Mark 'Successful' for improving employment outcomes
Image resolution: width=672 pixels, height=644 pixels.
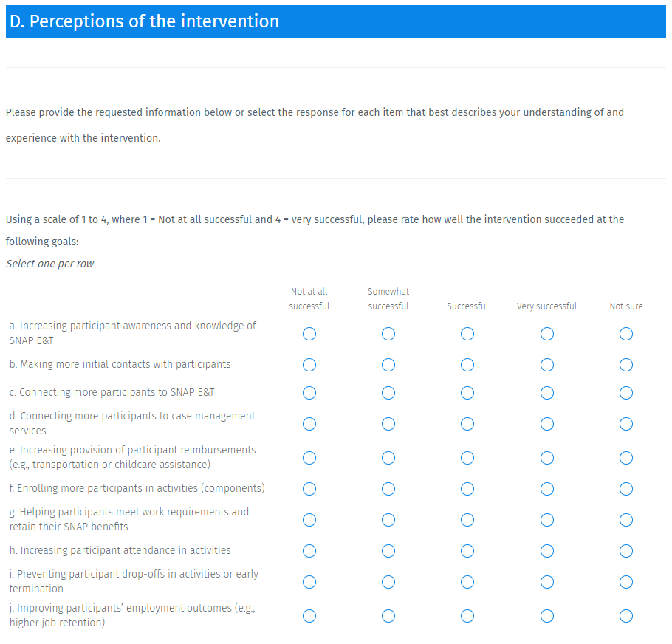467,616
